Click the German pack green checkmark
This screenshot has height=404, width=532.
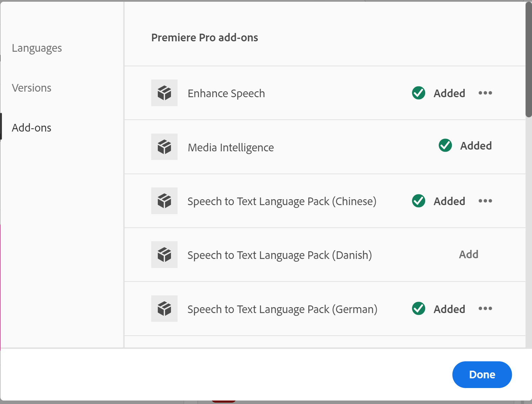419,309
